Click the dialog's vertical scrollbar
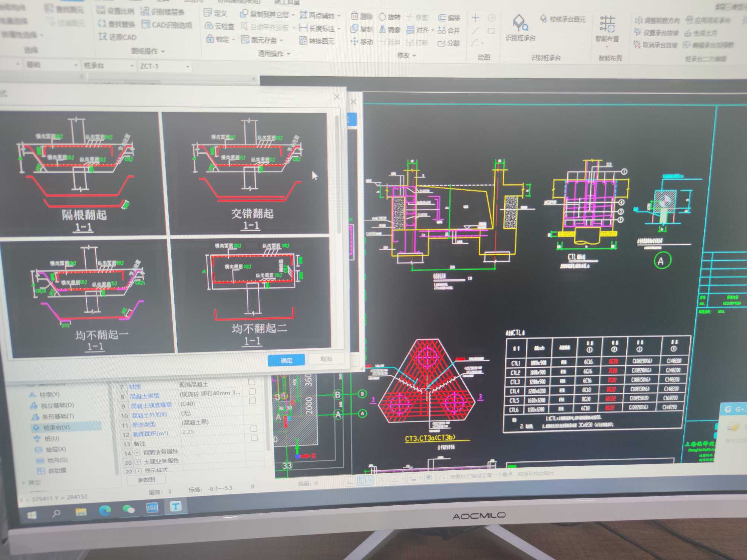This screenshot has width=747, height=560. [338, 175]
